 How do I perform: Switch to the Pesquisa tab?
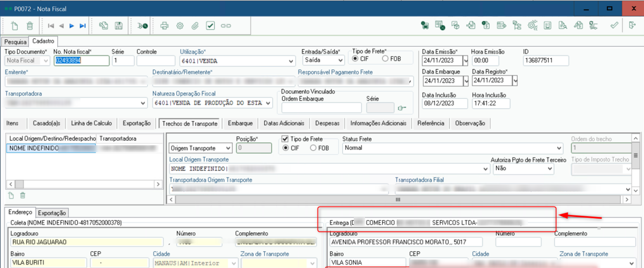16,42
